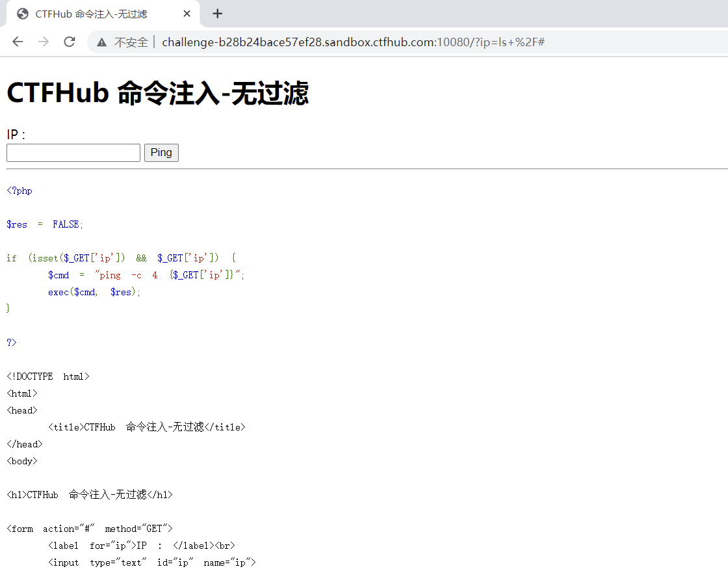Go back to the previous page
The width and height of the screenshot is (728, 569).
[18, 42]
